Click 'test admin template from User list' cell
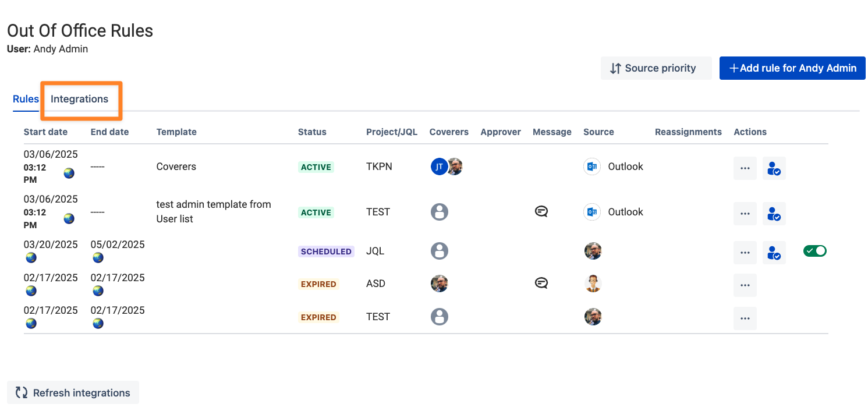868x418 pixels. click(x=214, y=212)
